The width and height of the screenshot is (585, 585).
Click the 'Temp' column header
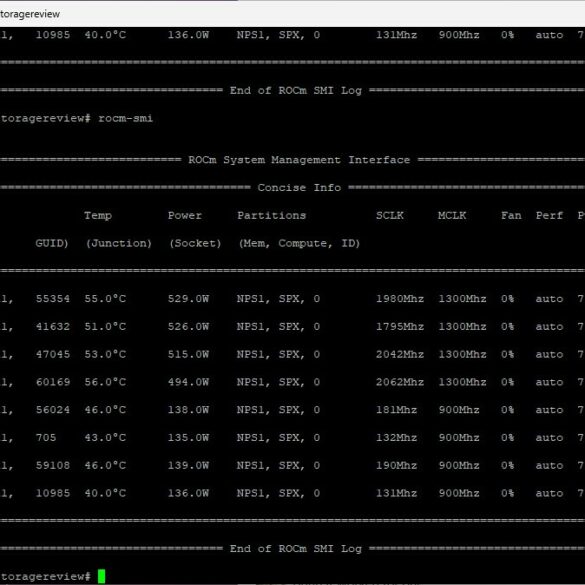click(x=98, y=216)
